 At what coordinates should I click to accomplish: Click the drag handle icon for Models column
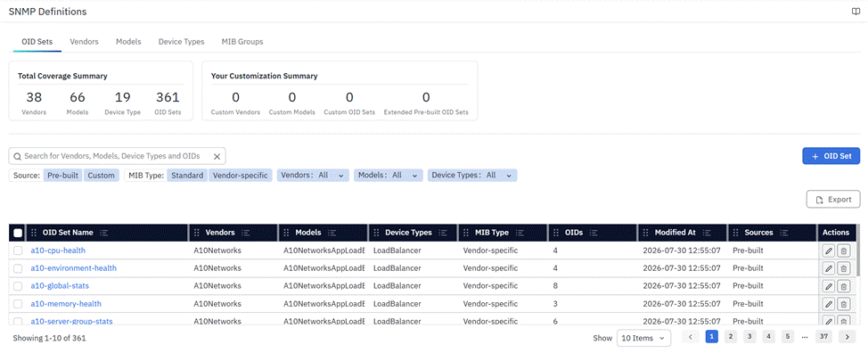point(286,233)
